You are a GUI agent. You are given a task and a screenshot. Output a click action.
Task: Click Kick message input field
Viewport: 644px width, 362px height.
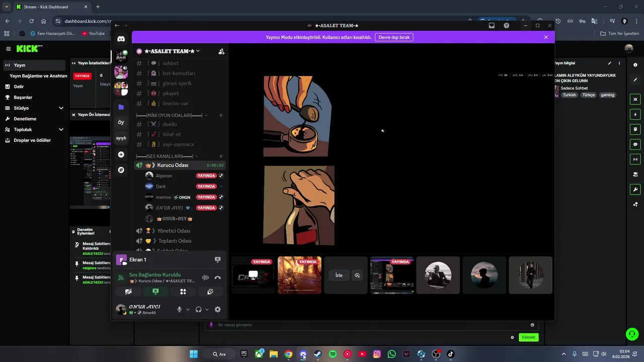coord(372,325)
